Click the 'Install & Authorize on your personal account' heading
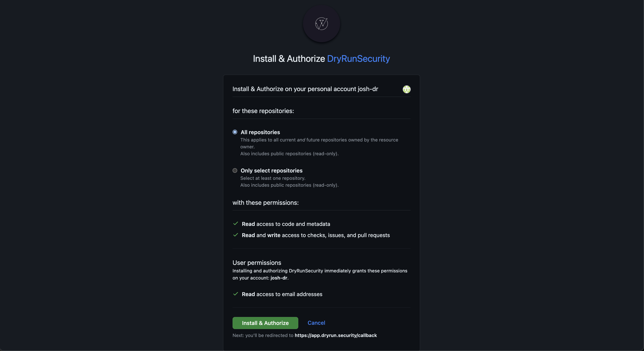 305,89
